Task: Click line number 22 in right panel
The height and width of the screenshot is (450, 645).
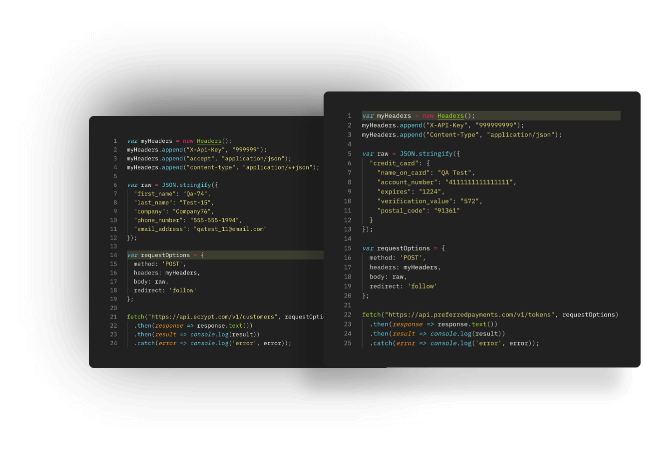Action: (347, 314)
